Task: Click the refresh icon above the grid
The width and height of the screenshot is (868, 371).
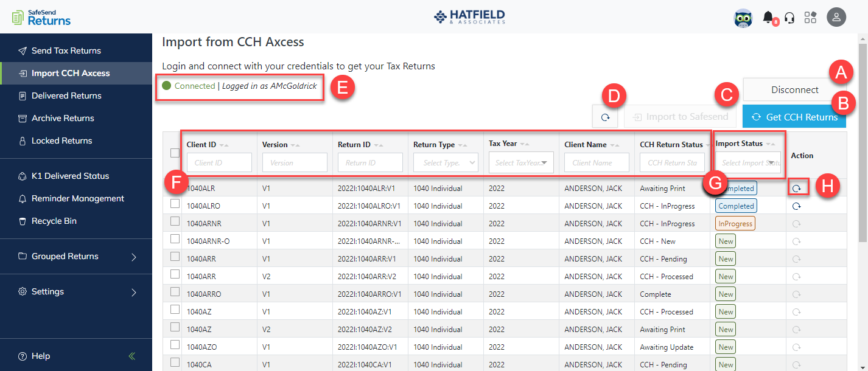Action: pos(605,116)
